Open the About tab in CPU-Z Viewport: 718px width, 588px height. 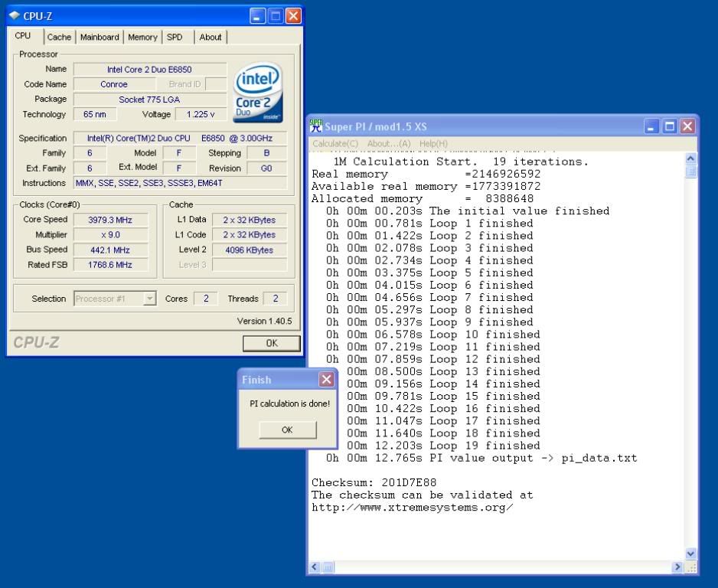[x=210, y=37]
